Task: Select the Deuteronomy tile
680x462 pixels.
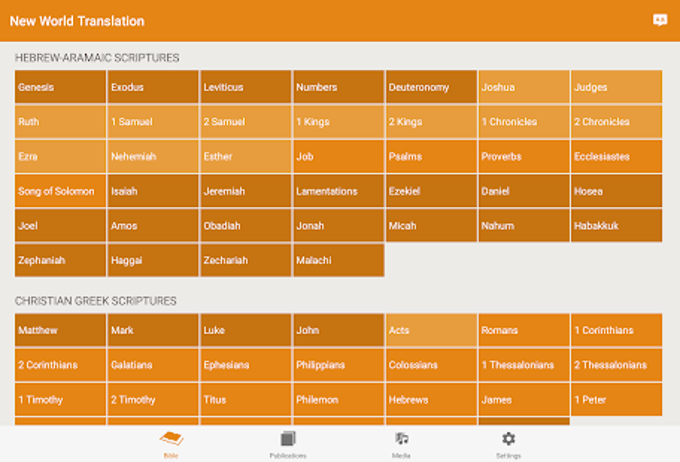Action: (x=431, y=87)
